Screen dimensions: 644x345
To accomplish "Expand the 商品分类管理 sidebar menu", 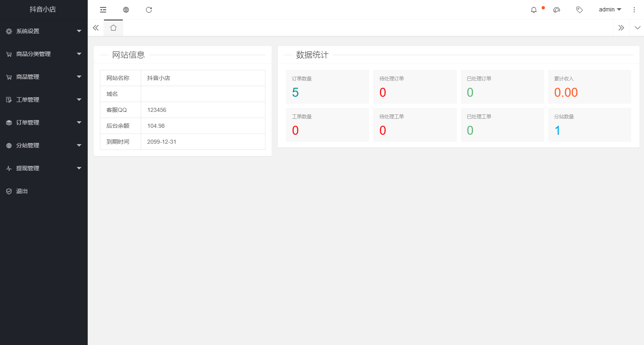I will point(44,54).
